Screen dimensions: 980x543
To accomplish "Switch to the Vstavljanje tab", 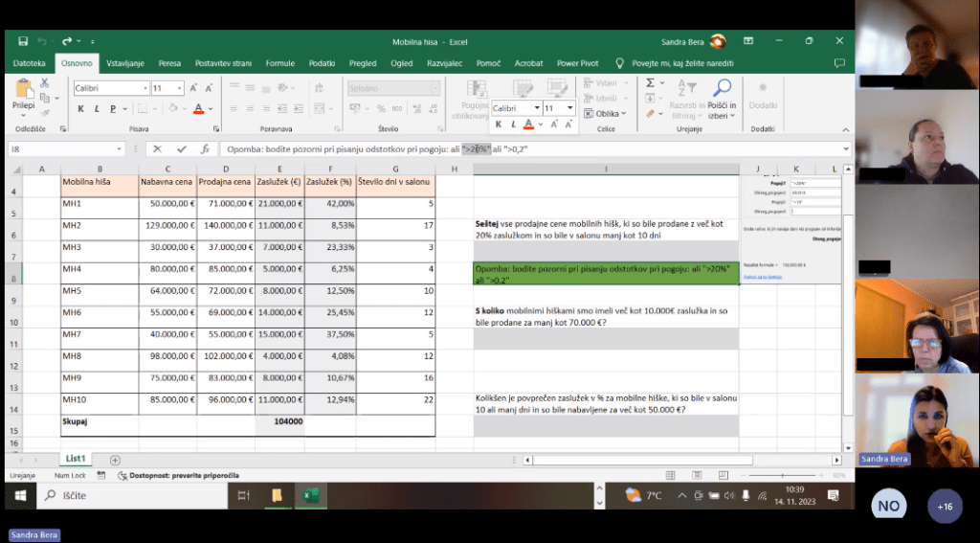I will pyautogui.click(x=125, y=63).
